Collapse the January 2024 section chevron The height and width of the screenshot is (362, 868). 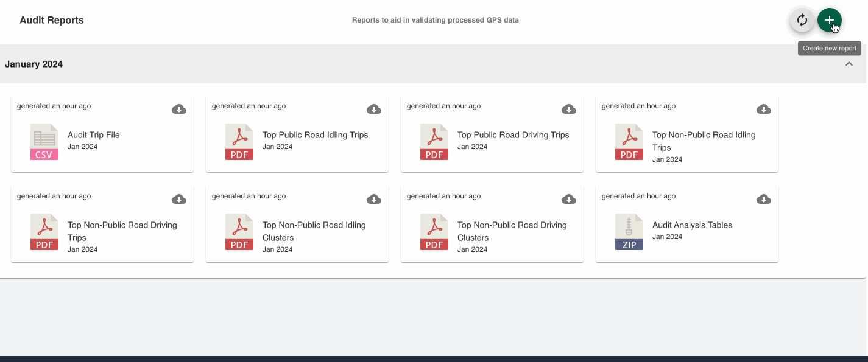(x=849, y=64)
